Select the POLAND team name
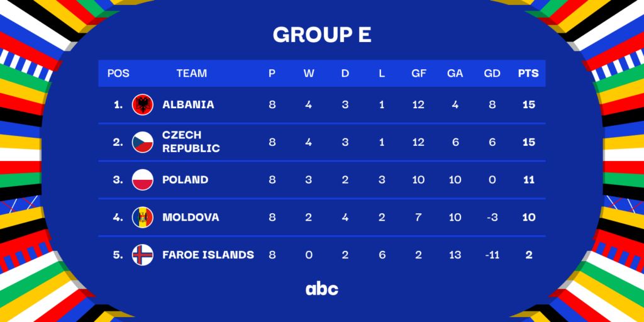The image size is (644, 322). (x=185, y=180)
